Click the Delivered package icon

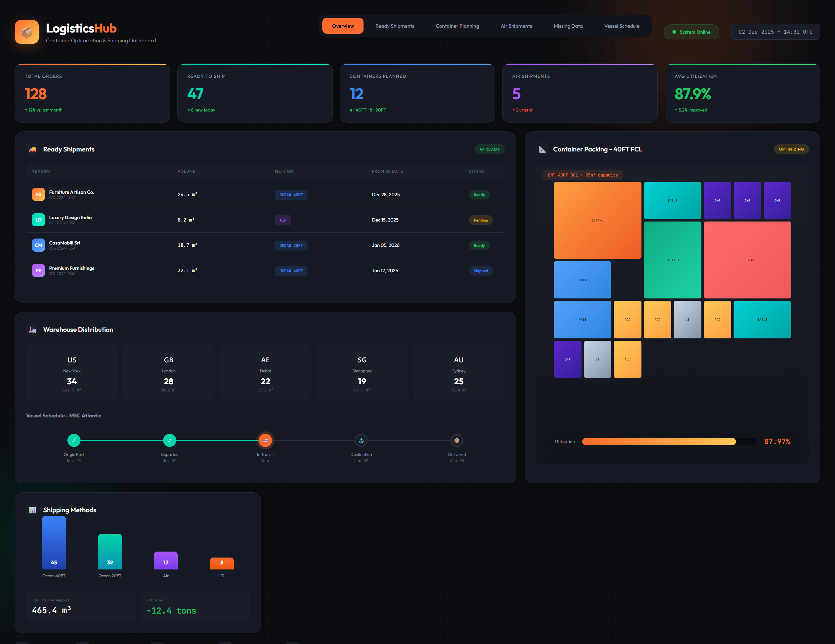click(x=457, y=441)
